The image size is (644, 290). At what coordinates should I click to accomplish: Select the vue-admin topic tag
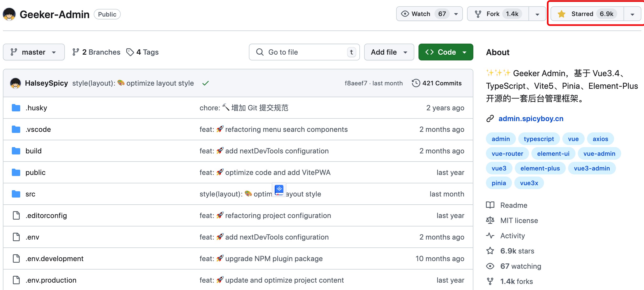pos(599,153)
